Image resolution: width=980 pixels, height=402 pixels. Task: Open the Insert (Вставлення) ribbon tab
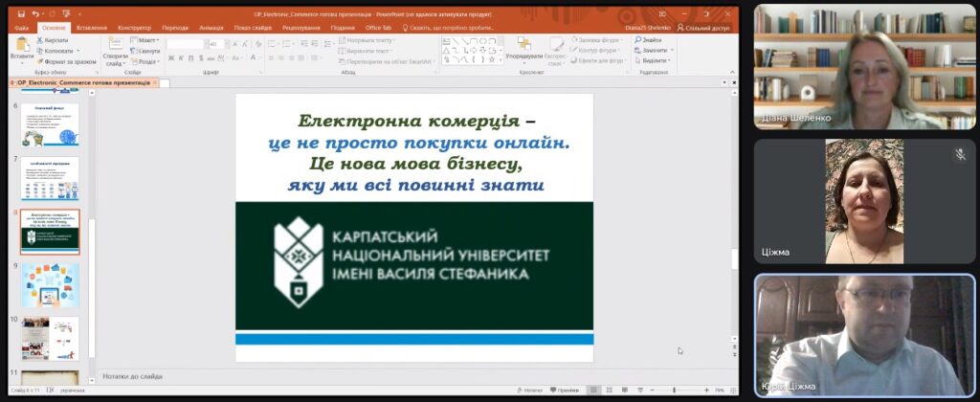pos(92,28)
